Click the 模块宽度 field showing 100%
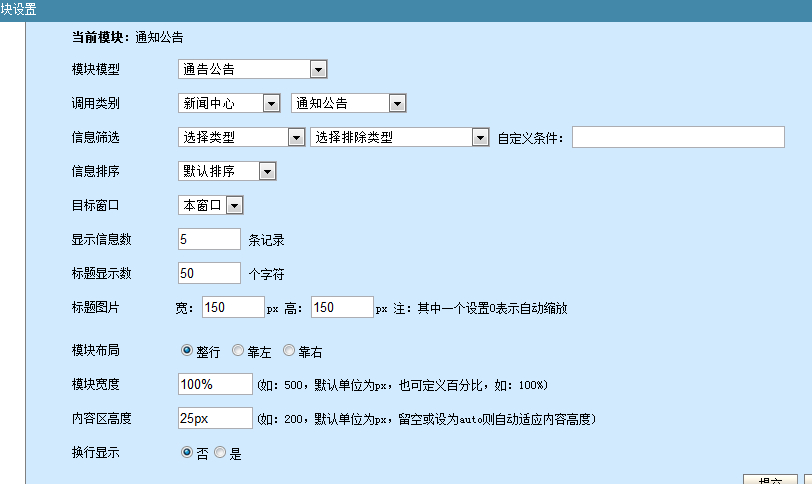The height and width of the screenshot is (484, 812). pos(215,385)
